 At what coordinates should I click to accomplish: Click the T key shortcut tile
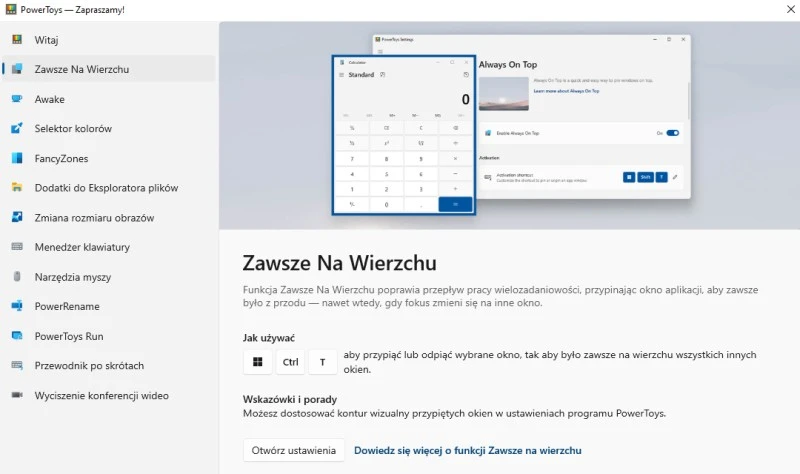point(322,362)
